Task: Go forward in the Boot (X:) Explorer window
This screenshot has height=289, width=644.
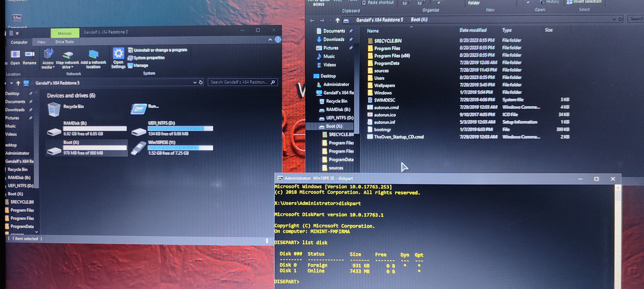Action: [x=322, y=20]
